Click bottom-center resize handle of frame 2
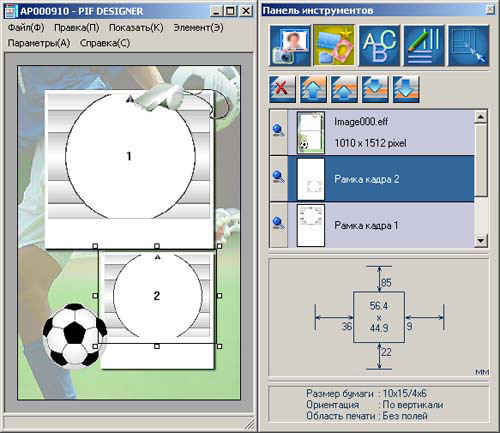500x433 pixels. 157,347
